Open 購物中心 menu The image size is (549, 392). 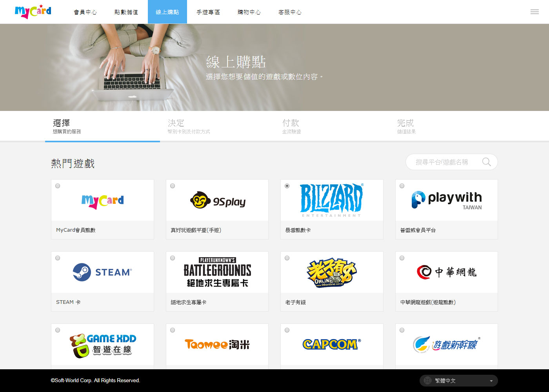[x=249, y=12]
